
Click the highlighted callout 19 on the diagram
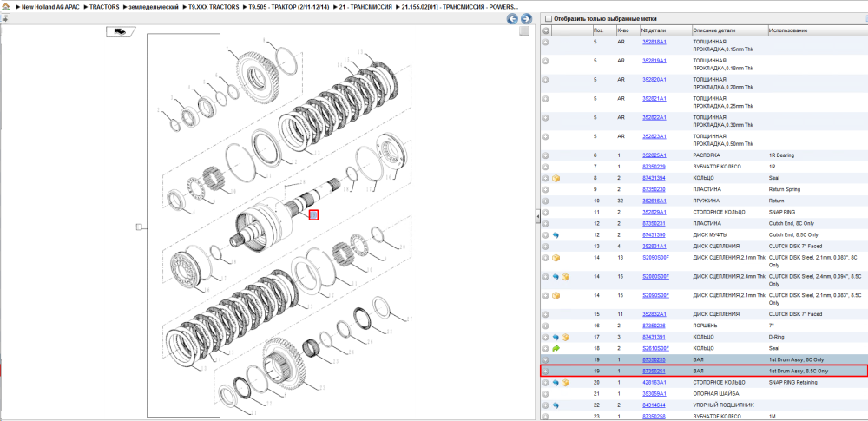tap(313, 215)
